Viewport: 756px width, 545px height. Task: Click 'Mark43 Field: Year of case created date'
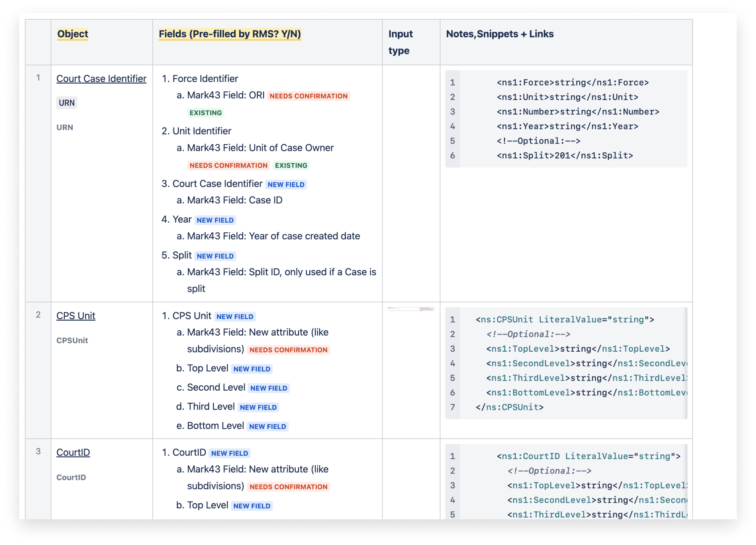[274, 236]
